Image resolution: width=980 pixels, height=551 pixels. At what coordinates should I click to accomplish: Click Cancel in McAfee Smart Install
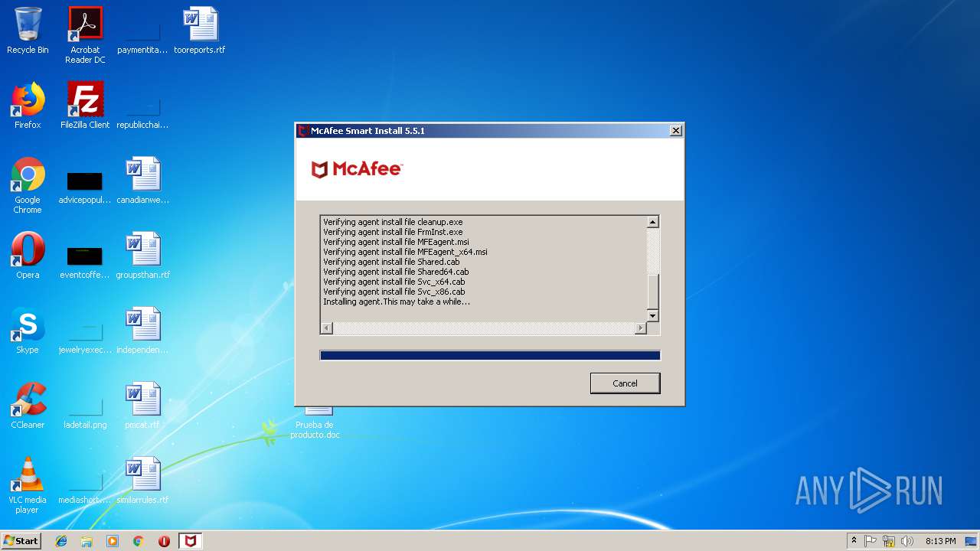pyautogui.click(x=625, y=383)
